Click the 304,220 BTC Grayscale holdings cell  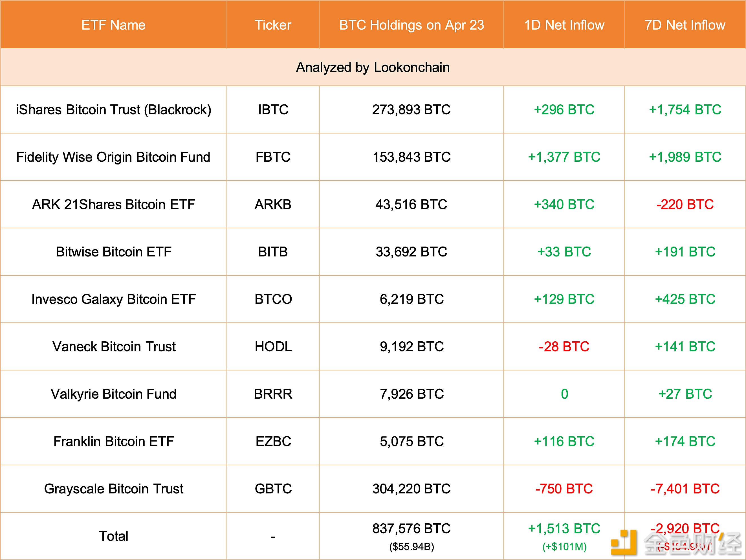(x=411, y=489)
